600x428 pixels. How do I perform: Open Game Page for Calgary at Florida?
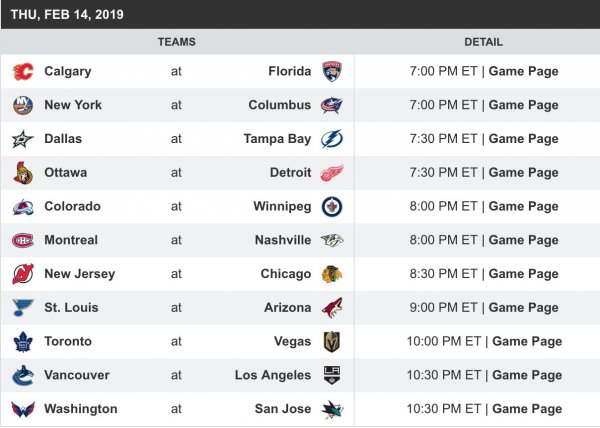click(523, 72)
